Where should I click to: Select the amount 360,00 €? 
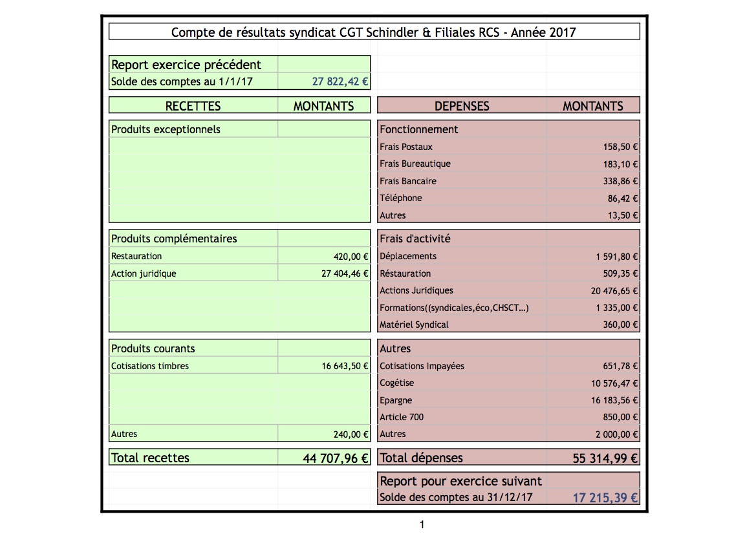click(620, 325)
